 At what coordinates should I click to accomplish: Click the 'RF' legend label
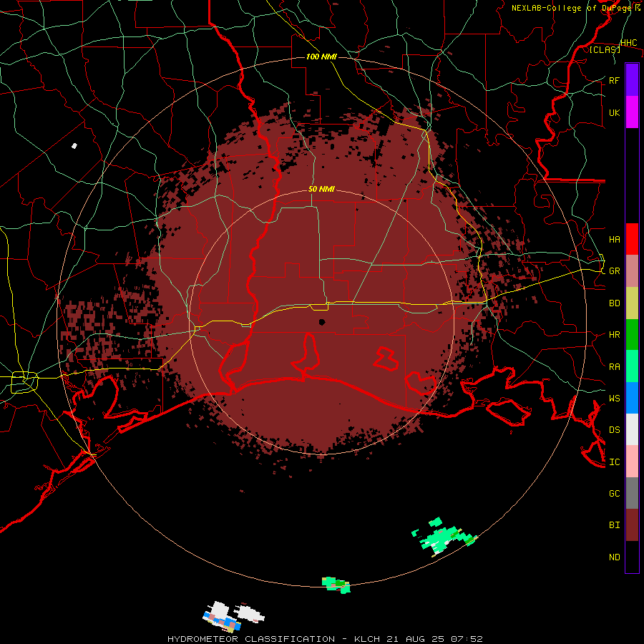tap(614, 80)
